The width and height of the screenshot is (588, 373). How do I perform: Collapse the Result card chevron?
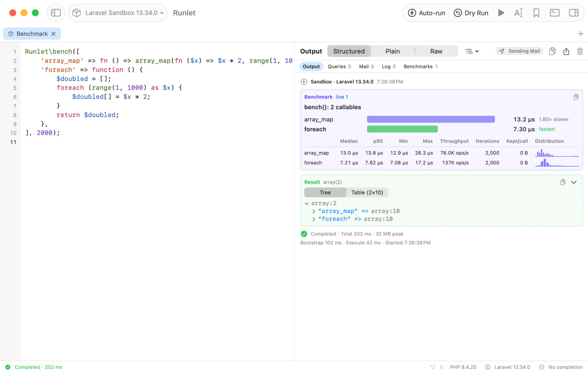tap(574, 182)
